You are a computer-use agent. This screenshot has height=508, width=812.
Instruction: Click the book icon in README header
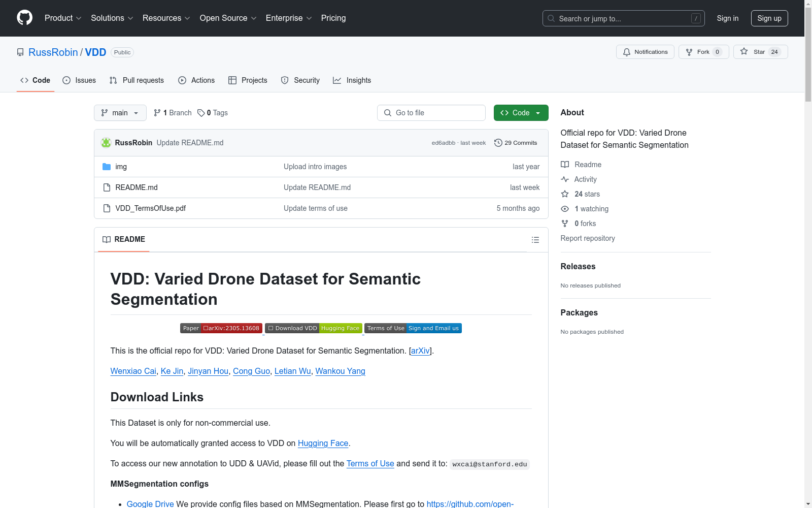[x=107, y=239]
